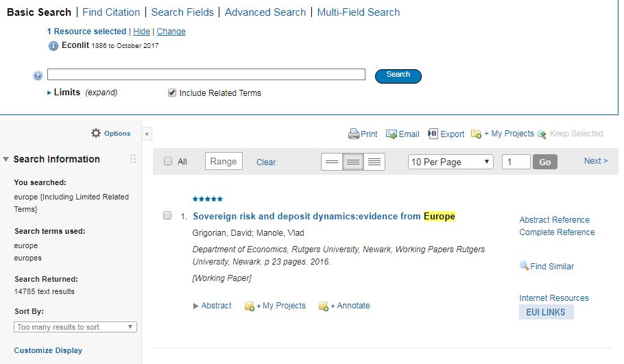
Task: Click the search query input field
Action: click(206, 75)
